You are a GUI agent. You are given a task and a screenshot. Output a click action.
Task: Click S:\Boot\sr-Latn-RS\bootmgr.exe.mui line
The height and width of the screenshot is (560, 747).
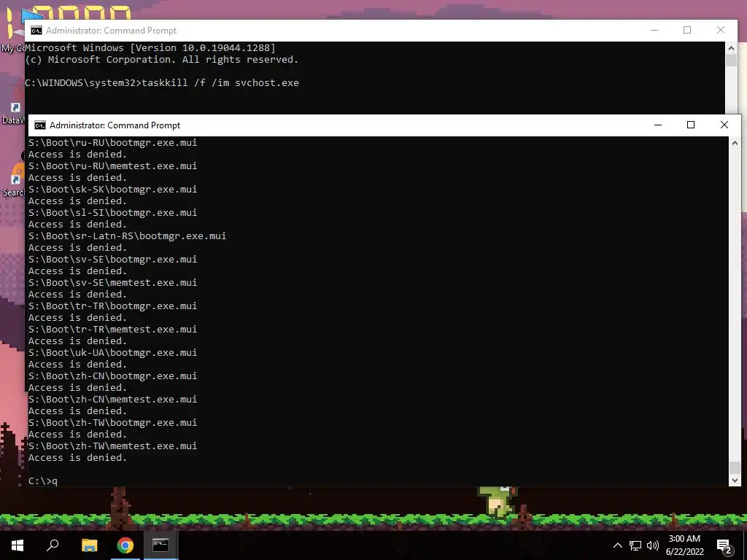(127, 236)
